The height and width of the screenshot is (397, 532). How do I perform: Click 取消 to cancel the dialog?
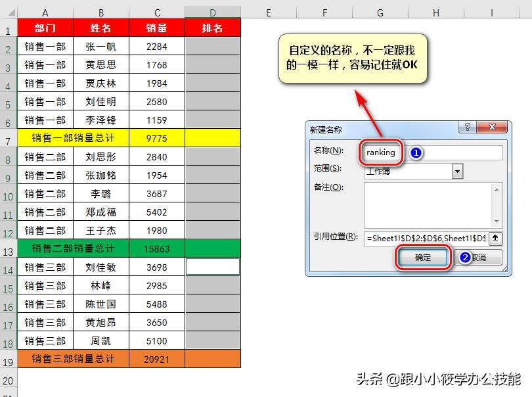(479, 257)
